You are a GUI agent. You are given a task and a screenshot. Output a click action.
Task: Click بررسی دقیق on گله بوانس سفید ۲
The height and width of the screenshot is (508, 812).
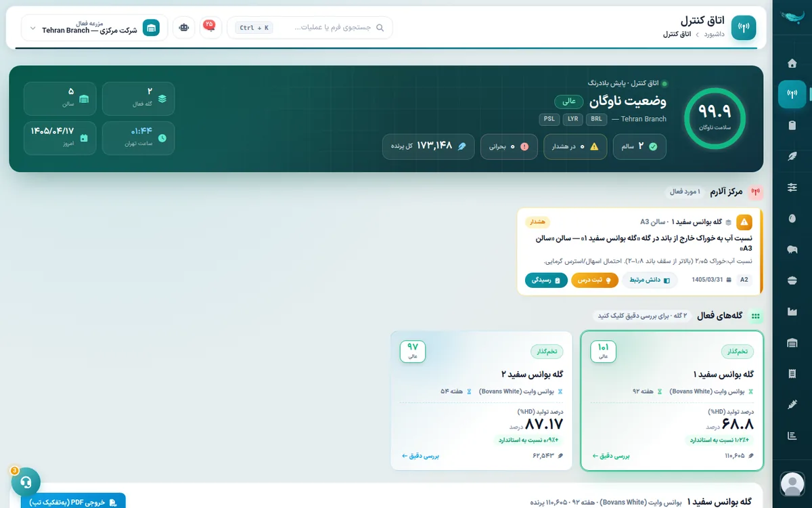point(421,456)
